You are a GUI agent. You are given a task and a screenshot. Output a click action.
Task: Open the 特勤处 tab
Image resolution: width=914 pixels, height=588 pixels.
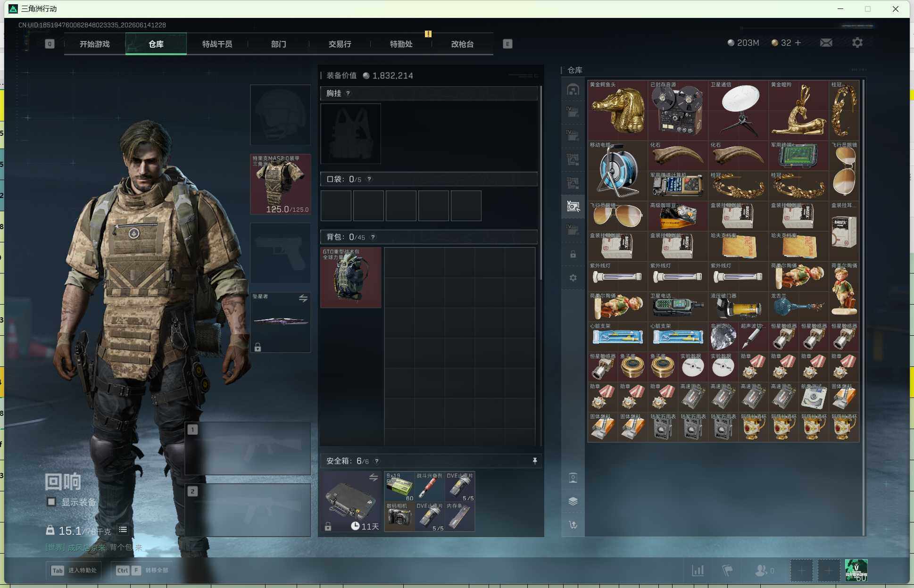click(401, 44)
